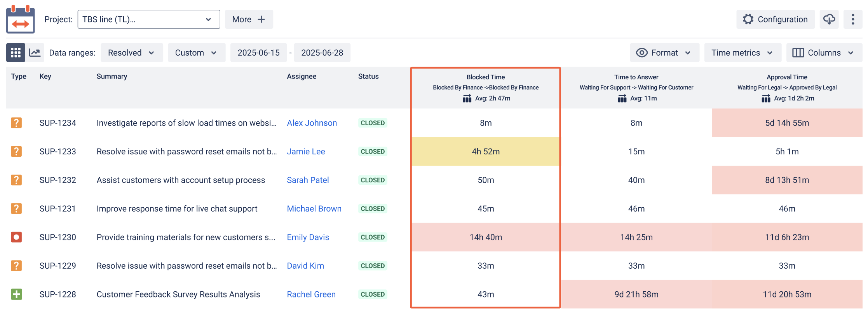Open the Custom range dropdown

pyautogui.click(x=196, y=52)
